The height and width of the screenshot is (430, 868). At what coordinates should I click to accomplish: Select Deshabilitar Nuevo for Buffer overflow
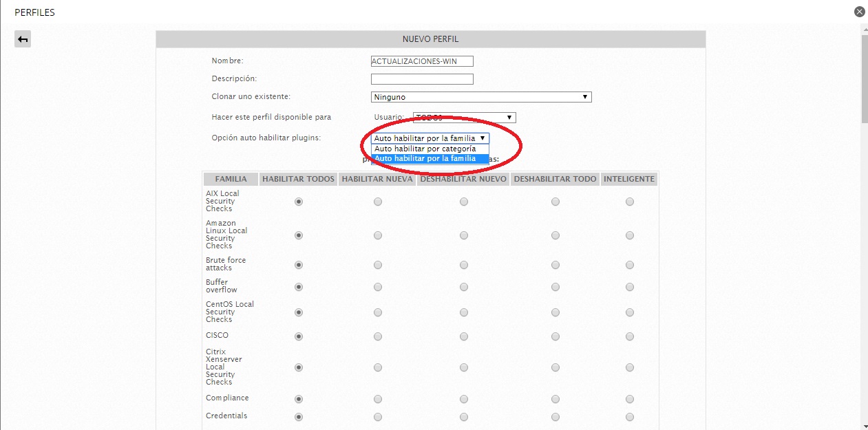(463, 287)
